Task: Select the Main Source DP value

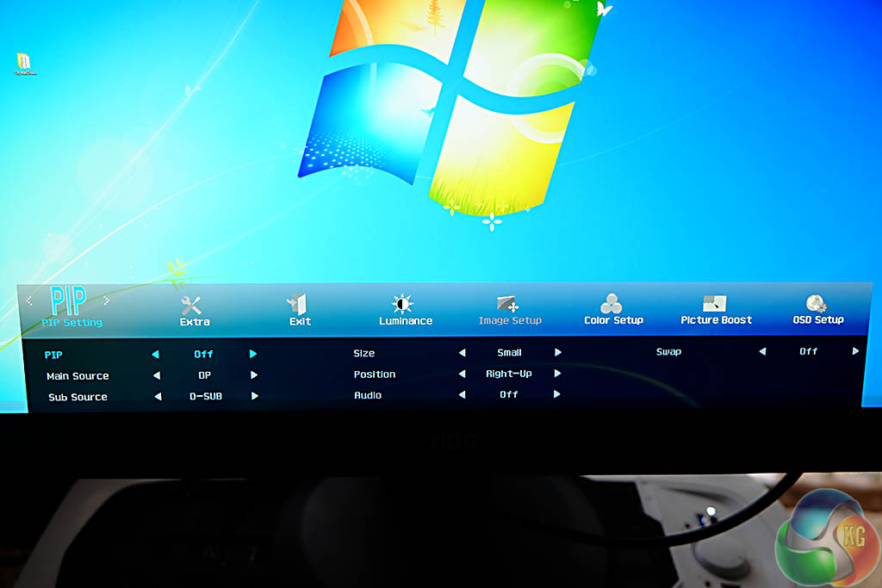Action: [x=205, y=375]
